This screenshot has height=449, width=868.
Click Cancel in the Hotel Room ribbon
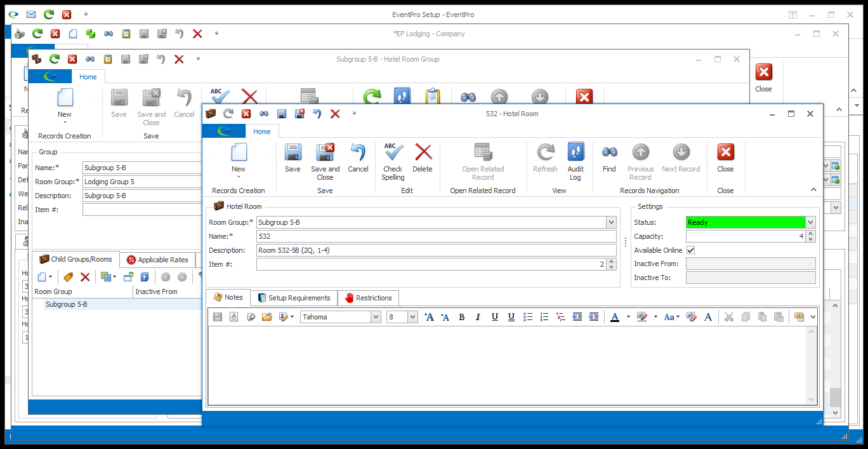coord(358,157)
